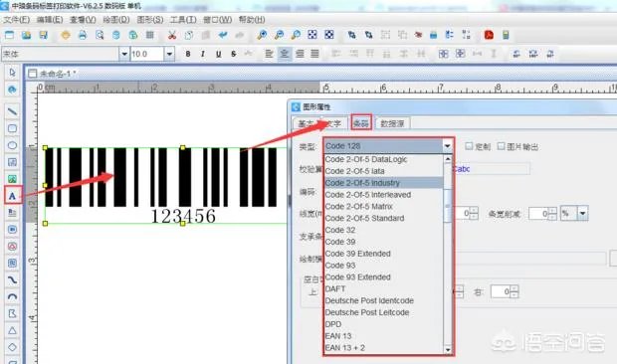The height and width of the screenshot is (364, 617).
Task: Click the blue Undo arrow icon
Action: [223, 35]
